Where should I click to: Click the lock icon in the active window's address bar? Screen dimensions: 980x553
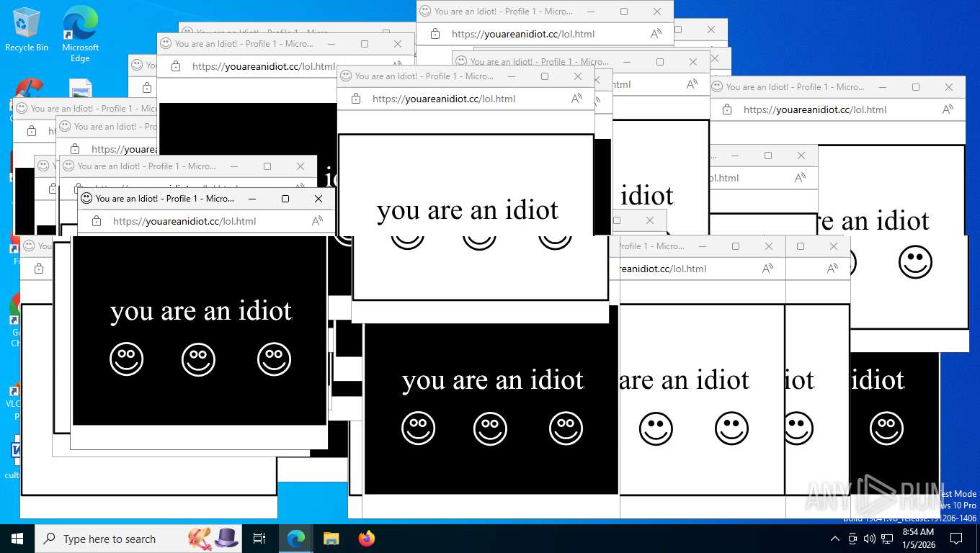(97, 221)
